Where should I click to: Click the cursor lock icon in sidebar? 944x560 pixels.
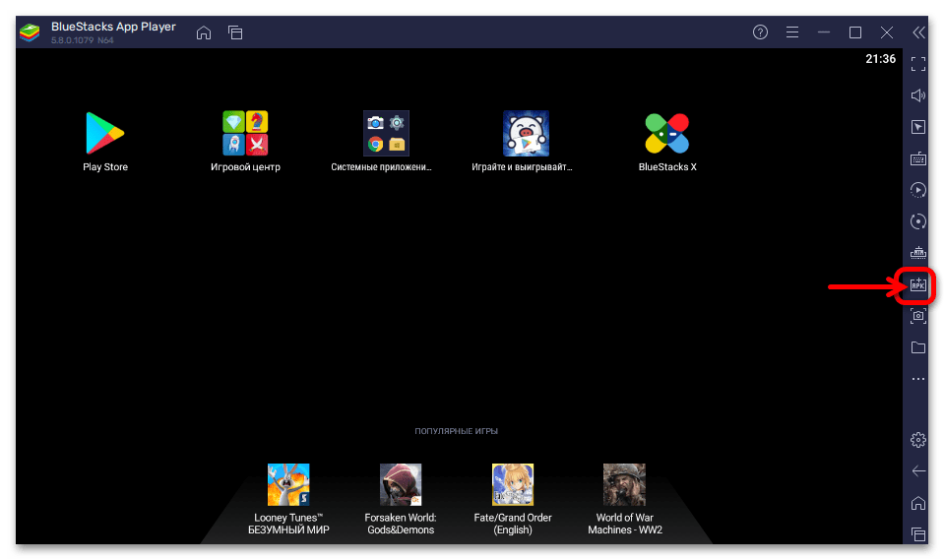click(x=918, y=127)
